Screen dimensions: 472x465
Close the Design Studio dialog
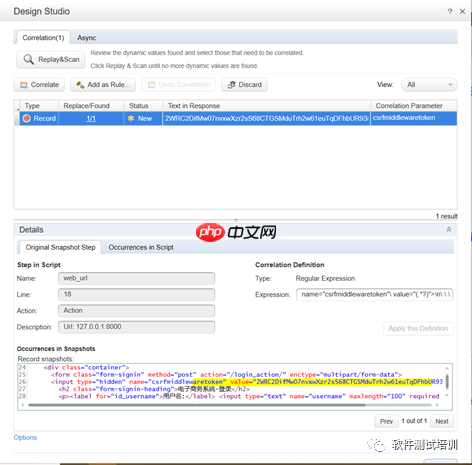(x=462, y=11)
